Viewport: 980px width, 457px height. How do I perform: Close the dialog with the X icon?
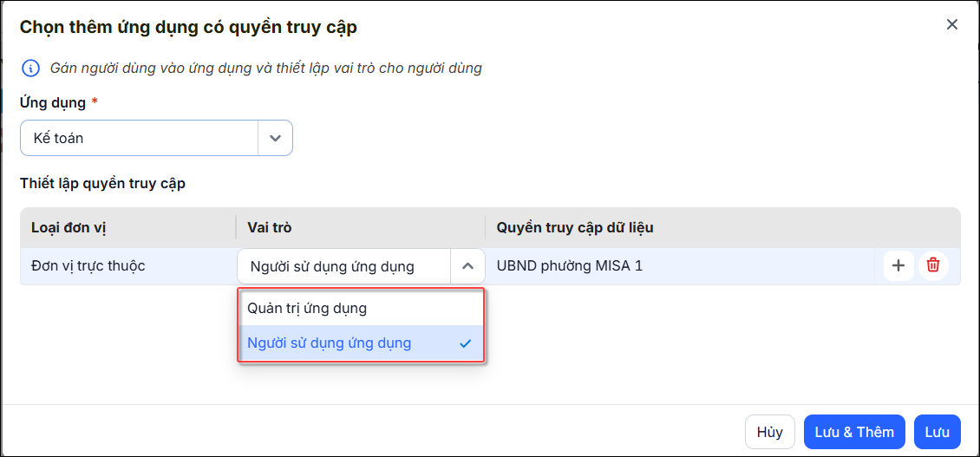point(952,25)
